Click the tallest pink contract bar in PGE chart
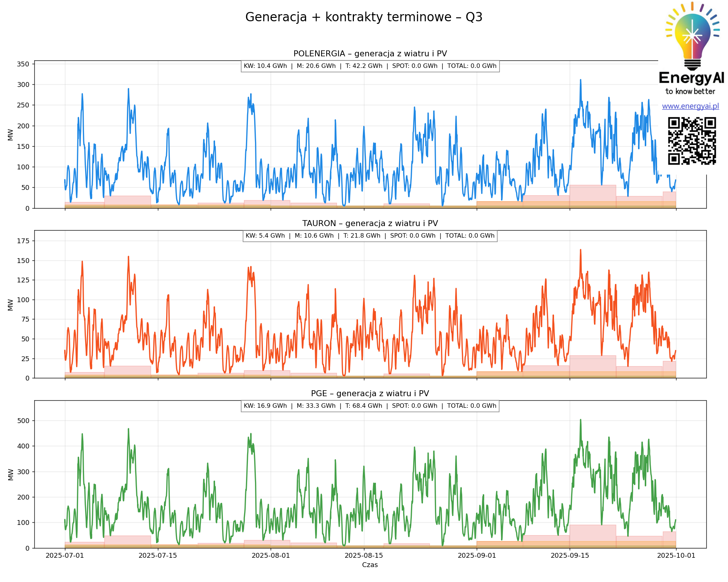The height and width of the screenshot is (582, 728). [x=592, y=533]
